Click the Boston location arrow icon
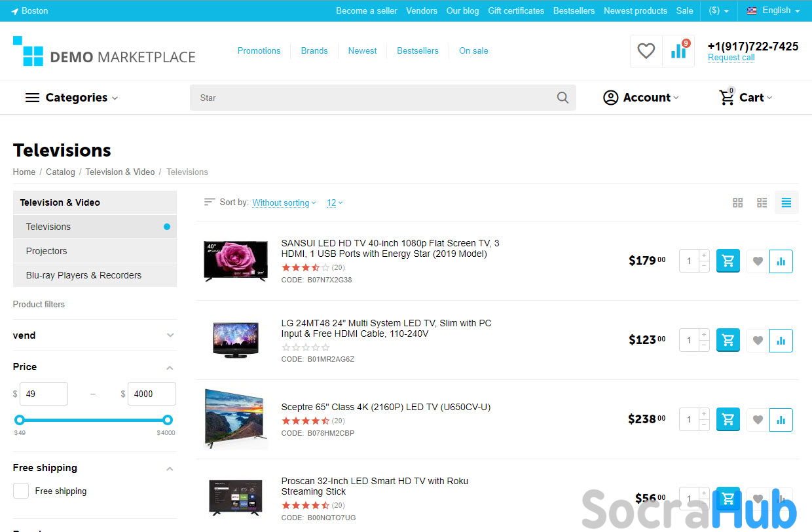This screenshot has width=812, height=532. [15, 11]
